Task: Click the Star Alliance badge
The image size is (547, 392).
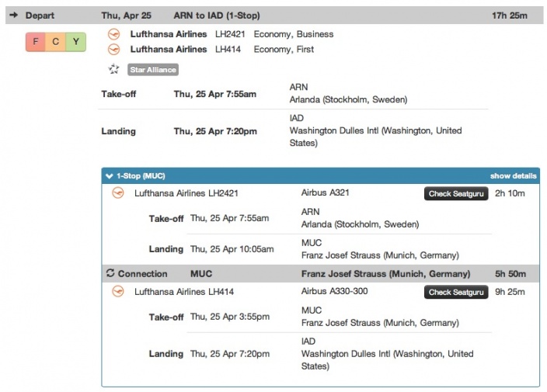Action: (x=153, y=69)
